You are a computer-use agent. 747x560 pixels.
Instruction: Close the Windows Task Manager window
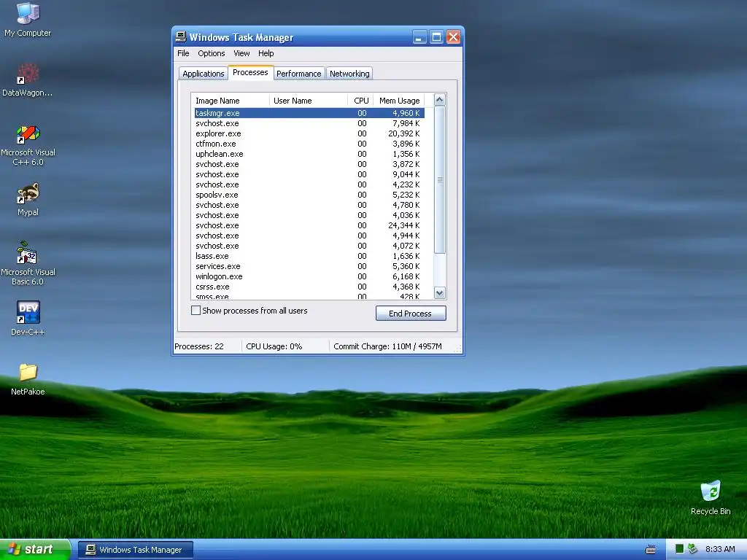[x=453, y=37]
